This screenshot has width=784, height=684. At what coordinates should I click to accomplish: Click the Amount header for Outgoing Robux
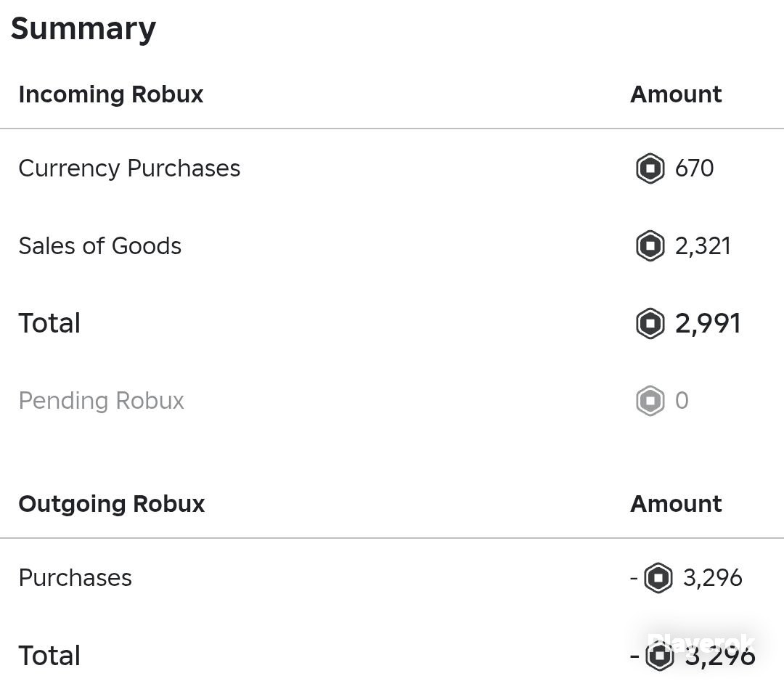[x=676, y=504]
